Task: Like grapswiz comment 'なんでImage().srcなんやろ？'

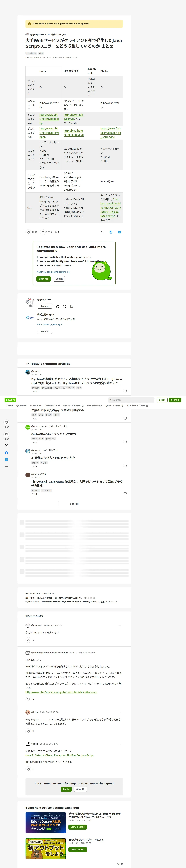Action: click(x=28, y=640)
